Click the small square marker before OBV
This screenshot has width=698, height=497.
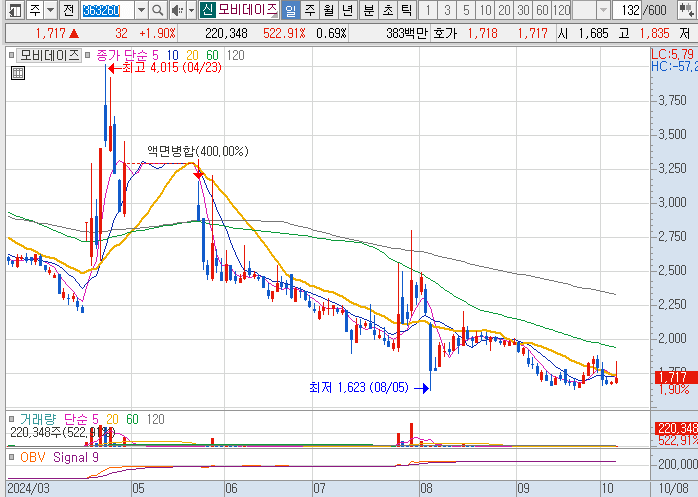click(12, 457)
